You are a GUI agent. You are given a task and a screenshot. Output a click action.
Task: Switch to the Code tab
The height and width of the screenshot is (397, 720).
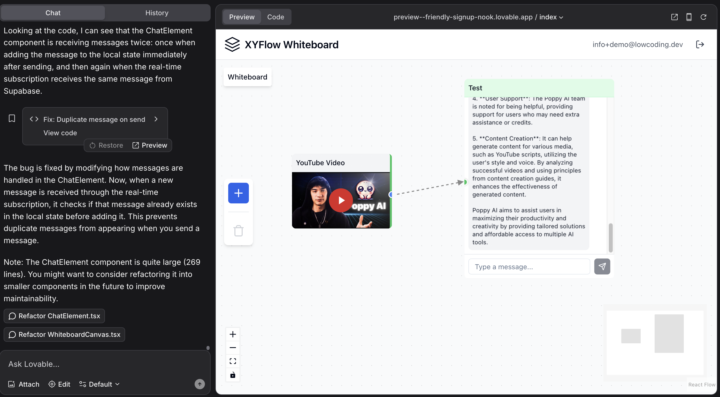tap(276, 17)
